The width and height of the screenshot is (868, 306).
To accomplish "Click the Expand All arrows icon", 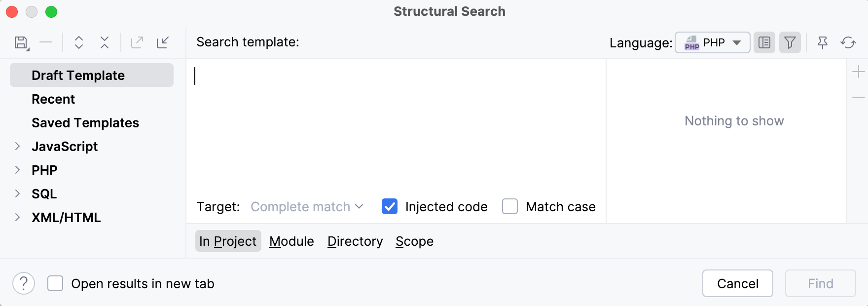I will pos(78,42).
